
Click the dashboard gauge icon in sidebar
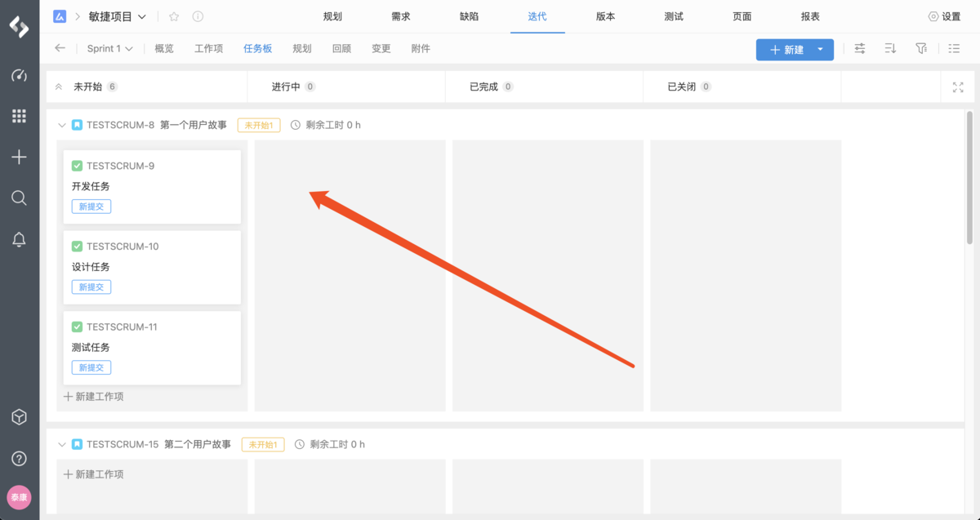tap(19, 76)
